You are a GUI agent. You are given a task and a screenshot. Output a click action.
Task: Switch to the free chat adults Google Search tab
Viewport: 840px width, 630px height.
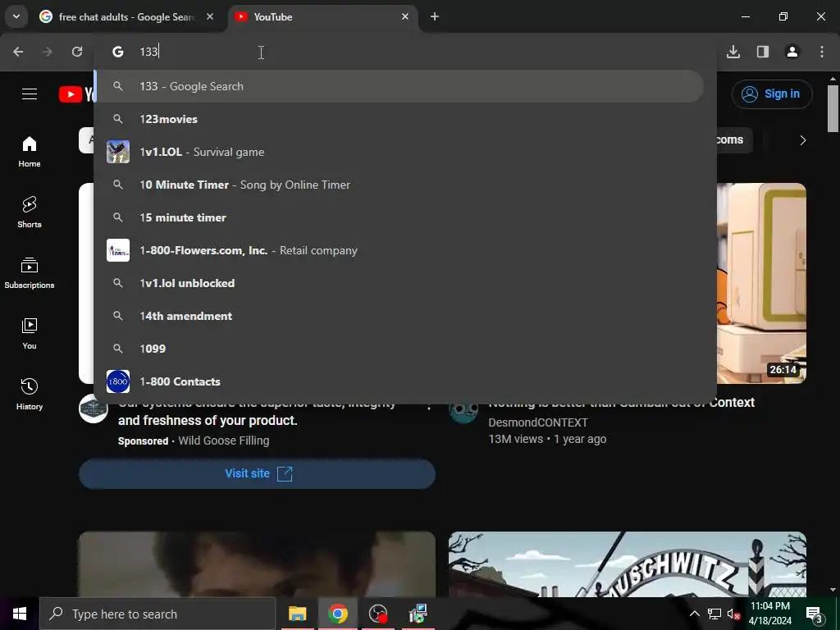tap(126, 17)
